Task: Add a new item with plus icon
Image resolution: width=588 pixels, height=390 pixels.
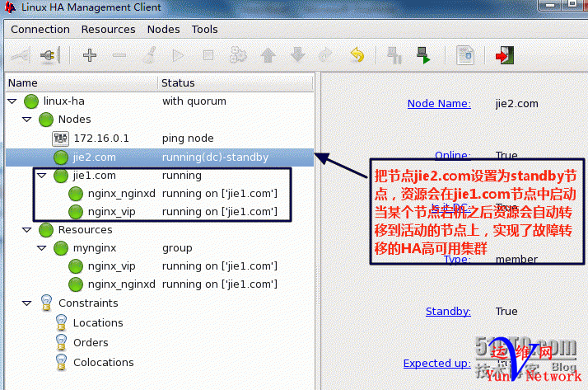Action: coord(89,55)
